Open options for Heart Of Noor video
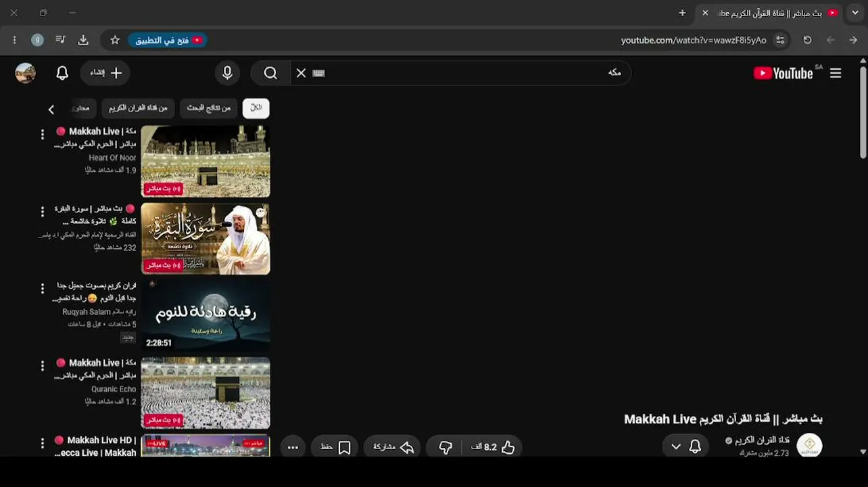Image resolution: width=868 pixels, height=487 pixels. pos(42,135)
